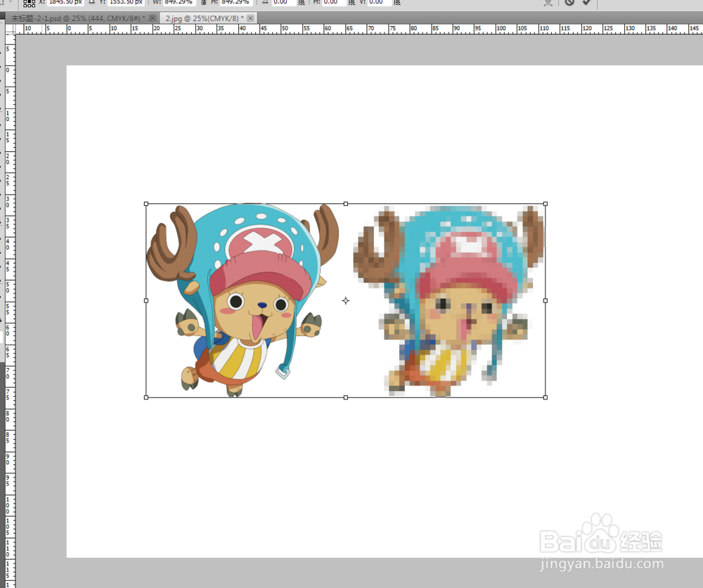Toggle relative positioning triangle icon
The height and width of the screenshot is (588, 703).
[92, 2]
